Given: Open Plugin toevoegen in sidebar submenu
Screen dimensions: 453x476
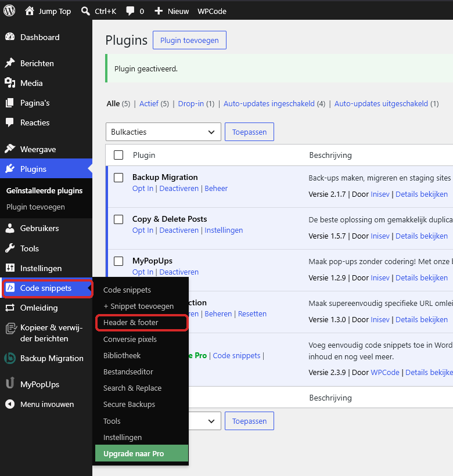Looking at the screenshot, I should click(35, 207).
